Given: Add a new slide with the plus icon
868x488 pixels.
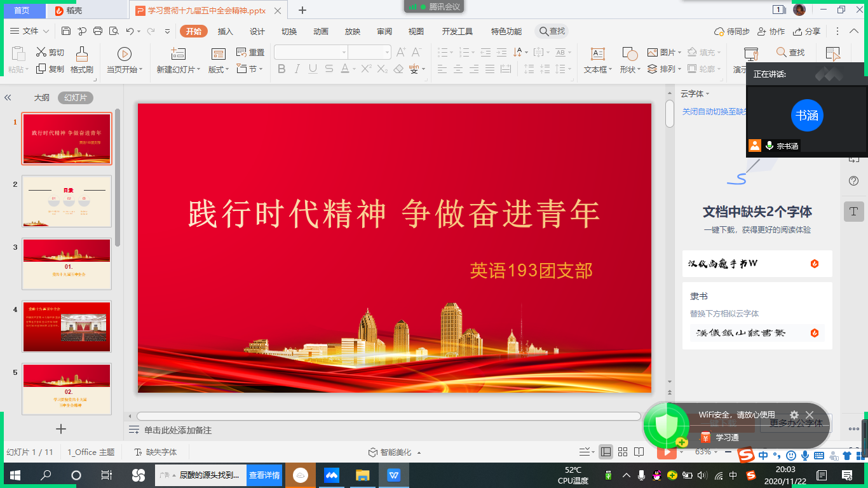Looking at the screenshot, I should coord(61,429).
